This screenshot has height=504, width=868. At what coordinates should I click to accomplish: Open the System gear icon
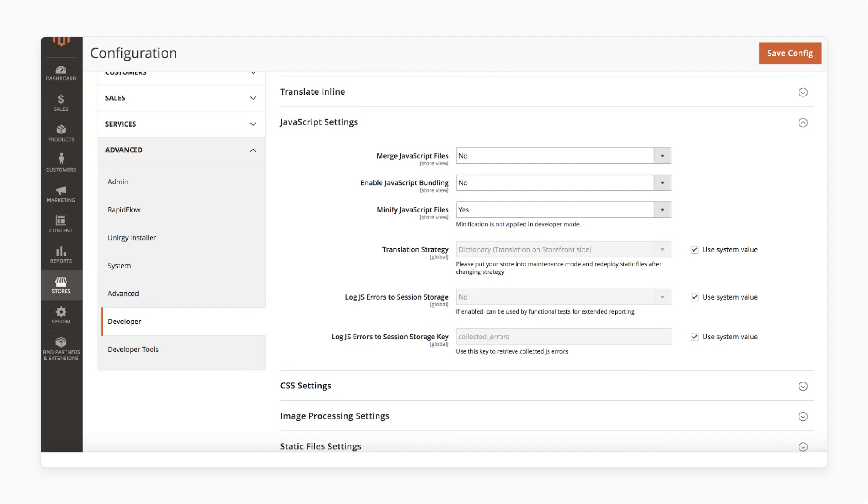(61, 316)
